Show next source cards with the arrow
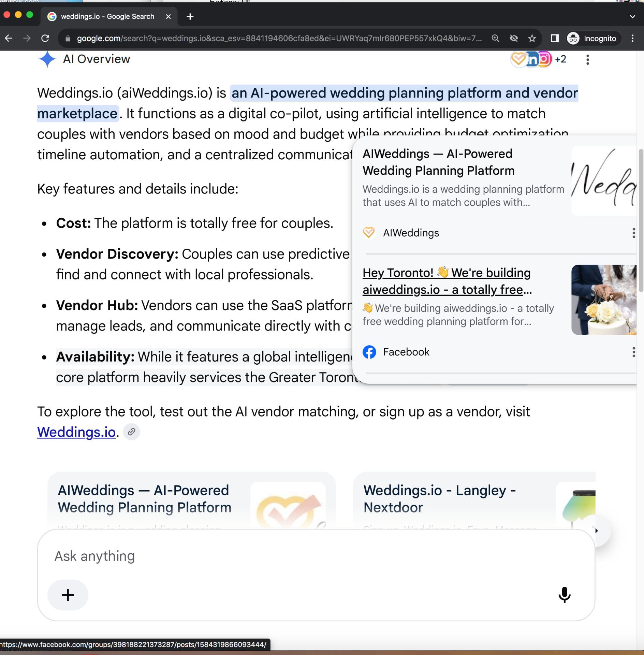This screenshot has width=644, height=655. pyautogui.click(x=596, y=531)
